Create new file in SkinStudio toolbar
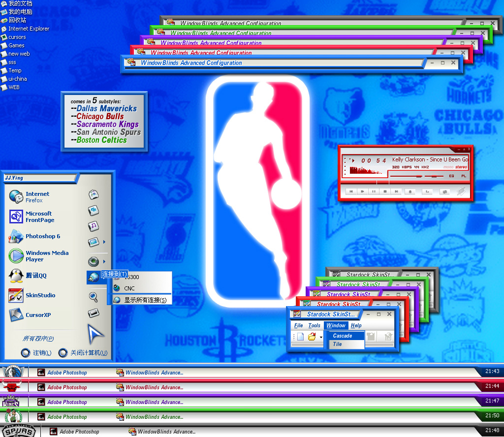This screenshot has width=504, height=437. click(300, 337)
